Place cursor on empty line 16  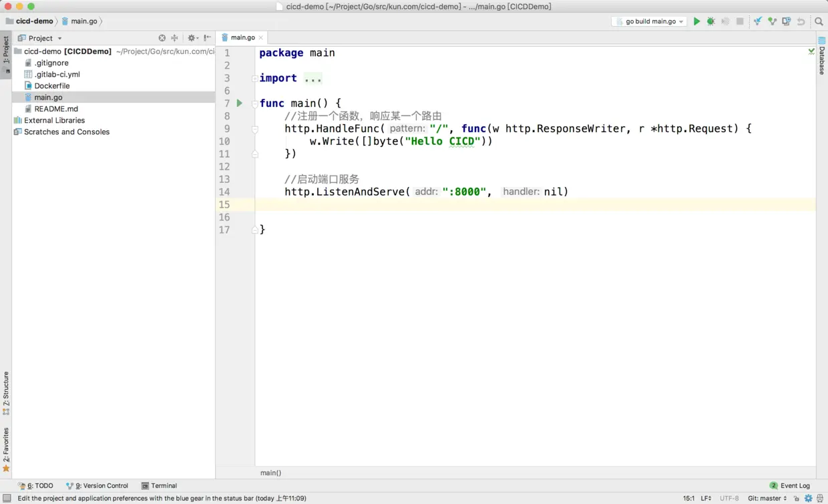(x=535, y=217)
